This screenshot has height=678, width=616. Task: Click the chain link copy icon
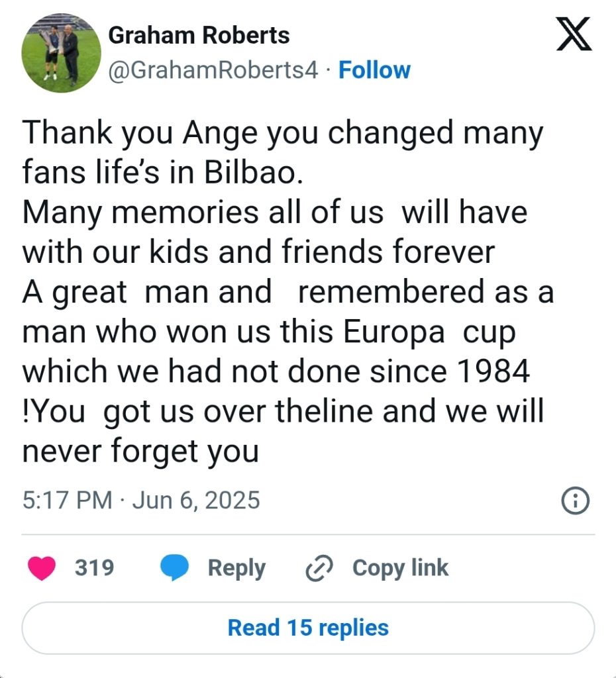(319, 567)
